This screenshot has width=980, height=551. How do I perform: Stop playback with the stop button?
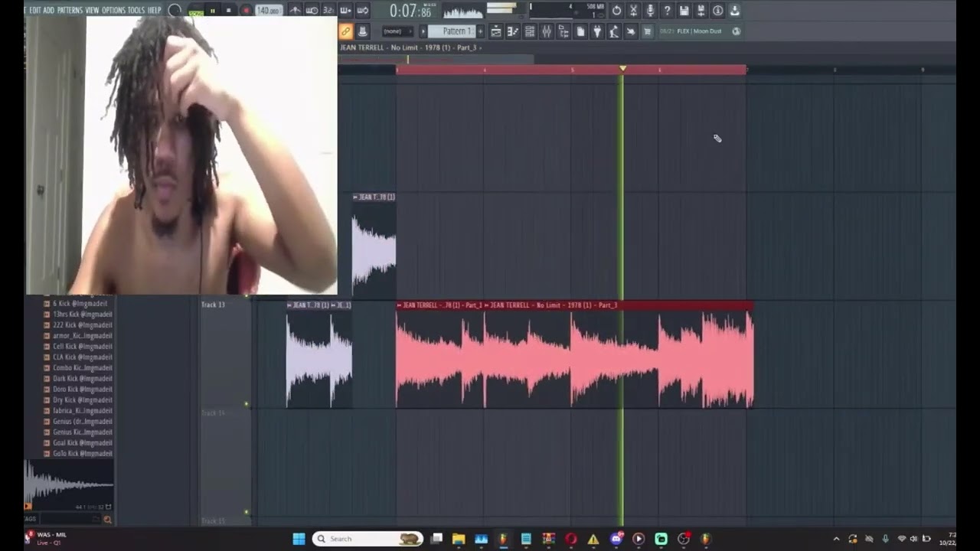tap(228, 11)
